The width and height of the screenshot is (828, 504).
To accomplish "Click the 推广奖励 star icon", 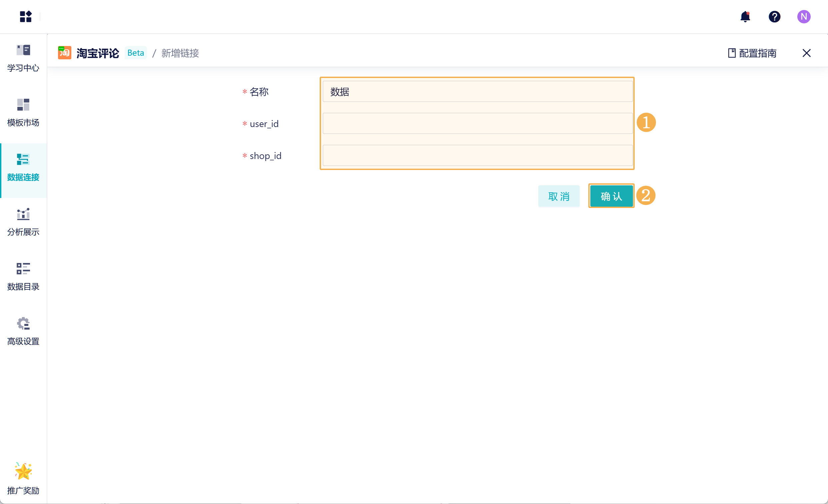I will pyautogui.click(x=23, y=471).
